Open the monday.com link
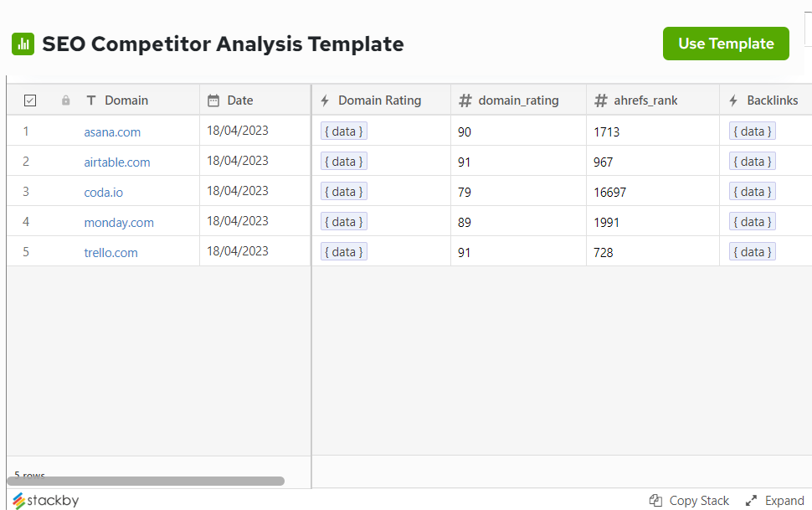This screenshot has width=812, height=510. click(119, 223)
